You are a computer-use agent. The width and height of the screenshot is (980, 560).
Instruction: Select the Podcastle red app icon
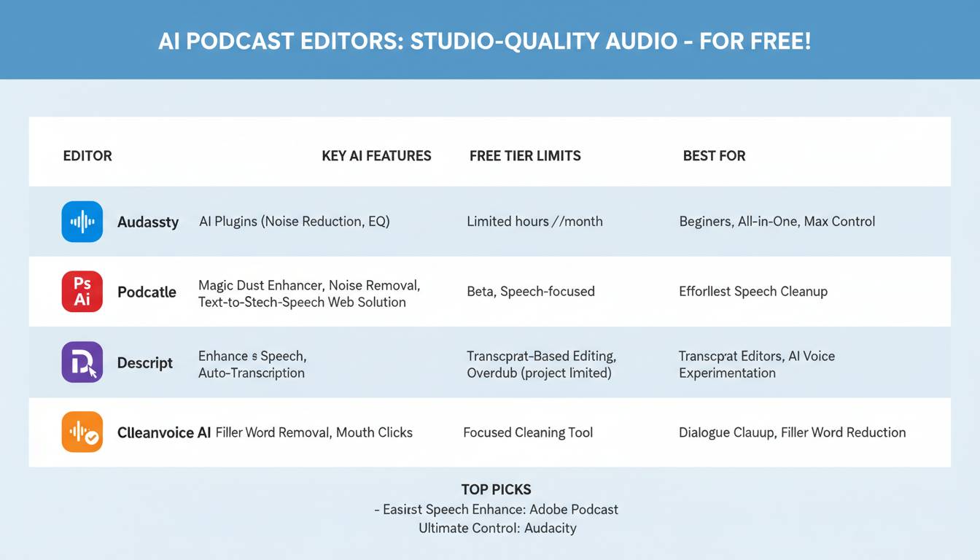point(82,291)
